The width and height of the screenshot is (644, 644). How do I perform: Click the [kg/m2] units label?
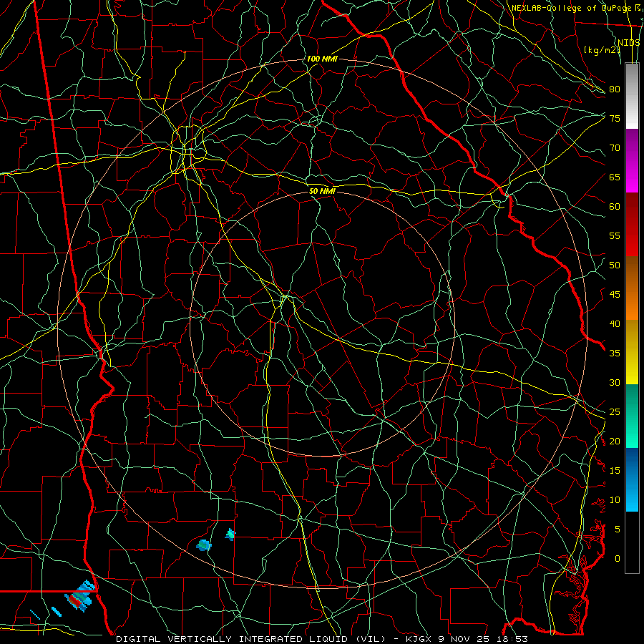602,50
